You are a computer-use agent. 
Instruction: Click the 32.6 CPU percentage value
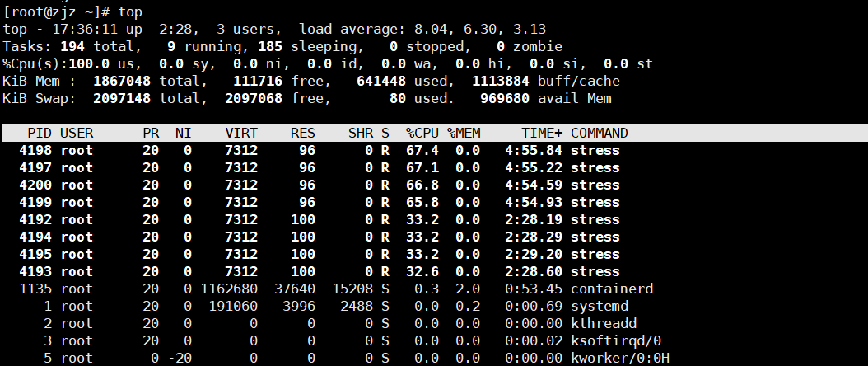click(422, 271)
